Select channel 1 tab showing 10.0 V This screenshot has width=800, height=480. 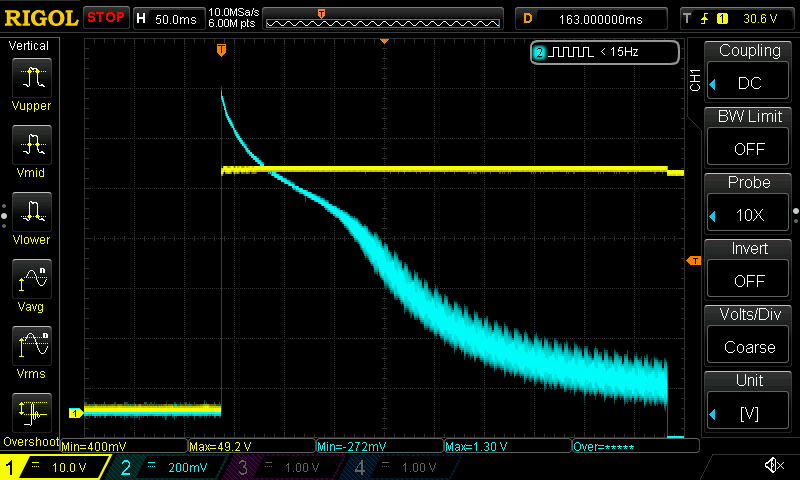pos(54,467)
